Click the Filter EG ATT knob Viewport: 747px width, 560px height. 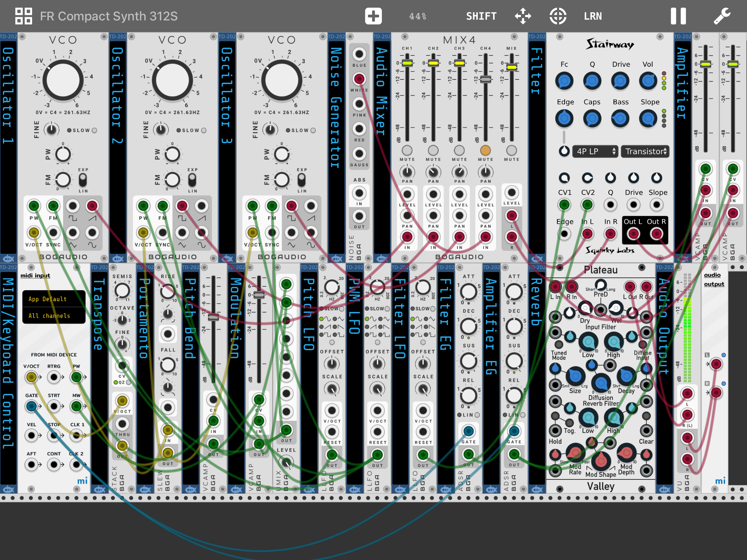click(x=469, y=291)
